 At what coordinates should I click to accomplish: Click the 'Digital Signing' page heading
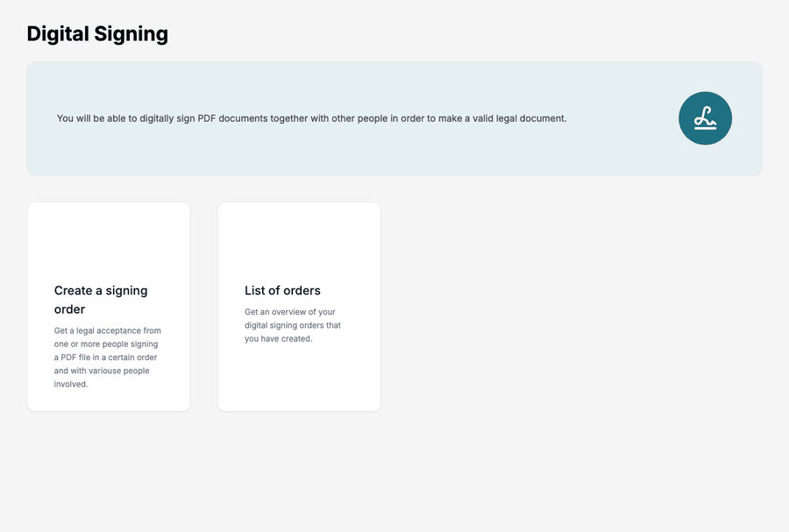coord(97,34)
